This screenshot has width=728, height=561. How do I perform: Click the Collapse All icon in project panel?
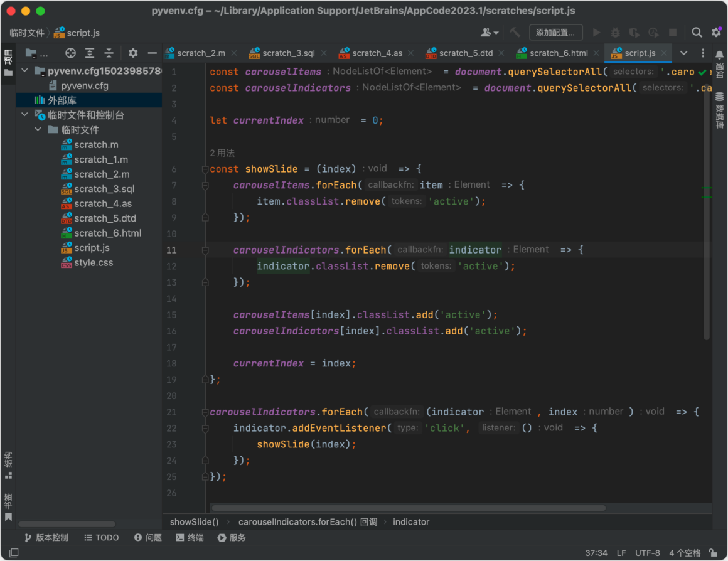[x=109, y=53]
